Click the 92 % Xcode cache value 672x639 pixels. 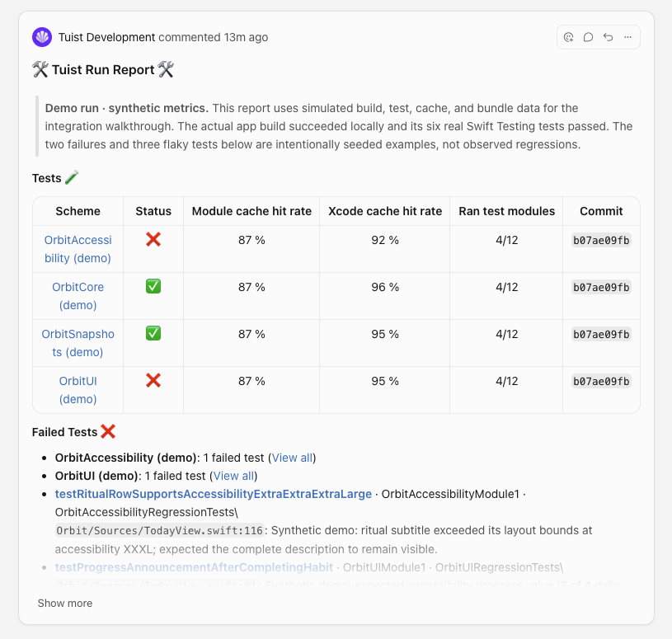[385, 240]
